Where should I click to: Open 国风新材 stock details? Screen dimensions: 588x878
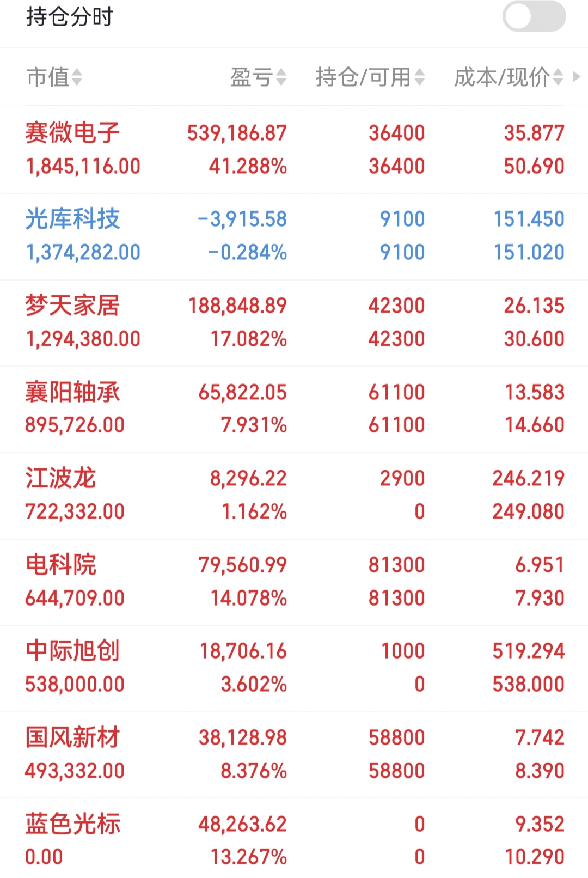294,755
